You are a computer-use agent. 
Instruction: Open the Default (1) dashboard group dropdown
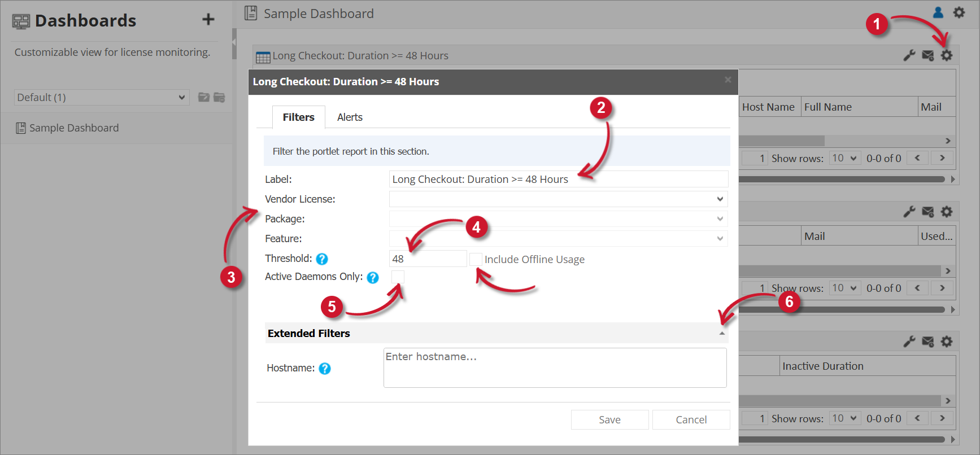(x=102, y=97)
